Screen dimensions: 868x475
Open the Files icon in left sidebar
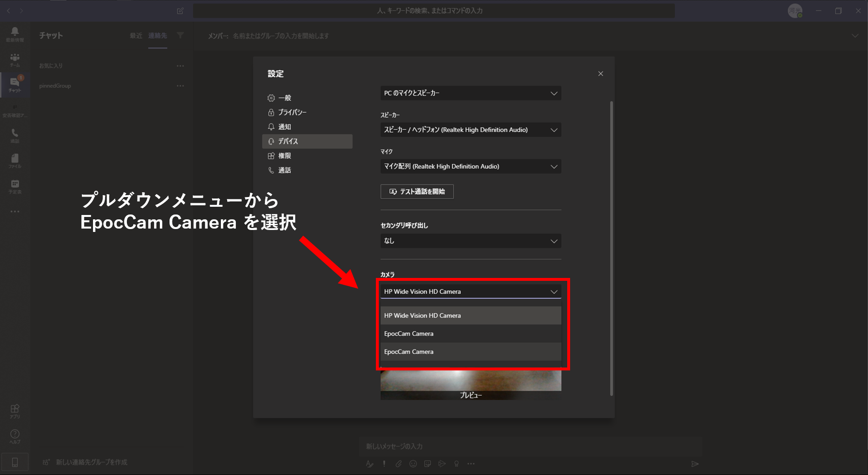tap(15, 160)
